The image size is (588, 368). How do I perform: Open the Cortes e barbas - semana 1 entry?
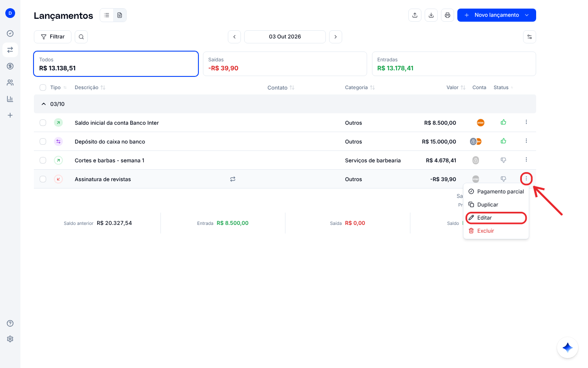109,160
